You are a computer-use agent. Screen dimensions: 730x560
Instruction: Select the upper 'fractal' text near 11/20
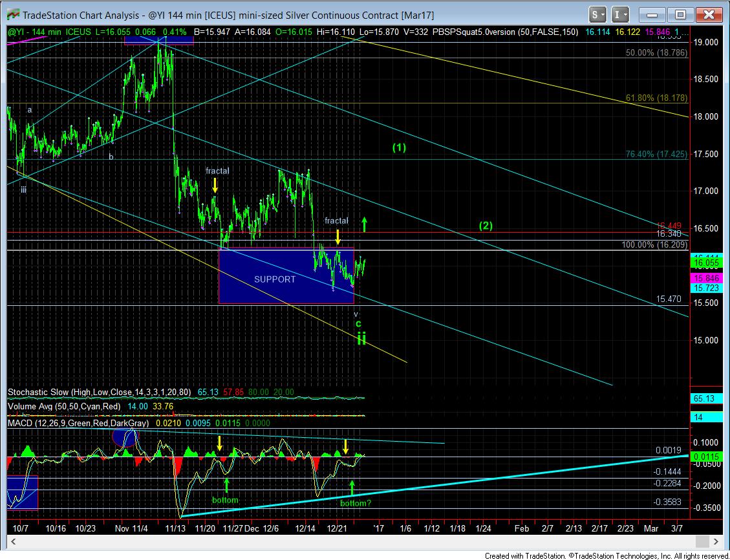coord(217,171)
